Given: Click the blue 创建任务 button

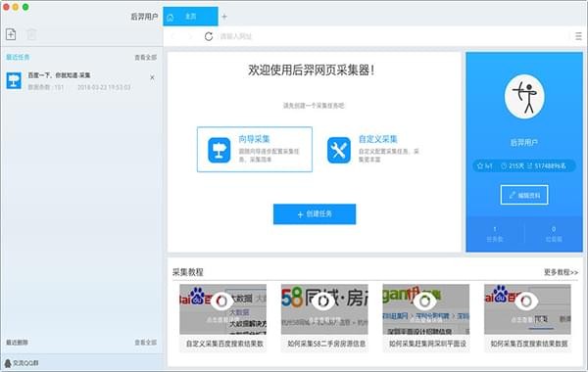Looking at the screenshot, I should point(315,214).
